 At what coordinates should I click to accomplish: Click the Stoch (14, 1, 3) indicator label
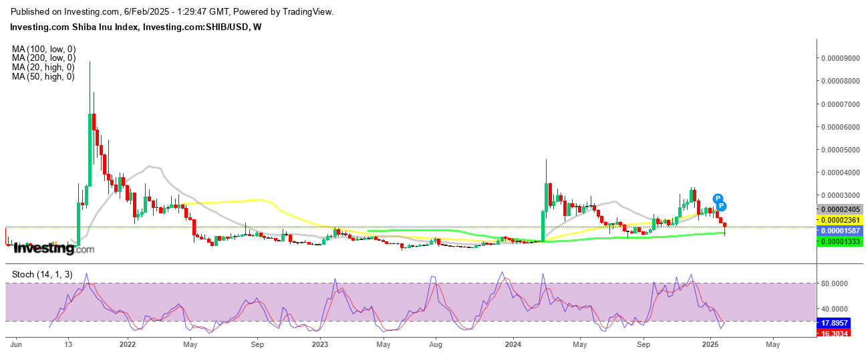coord(42,275)
